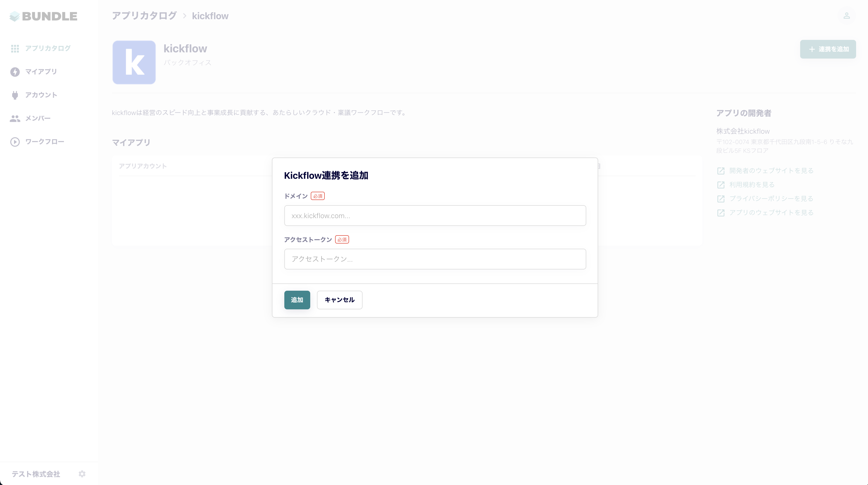
Task: Click the kickflow app logo thumbnail
Action: pyautogui.click(x=134, y=62)
